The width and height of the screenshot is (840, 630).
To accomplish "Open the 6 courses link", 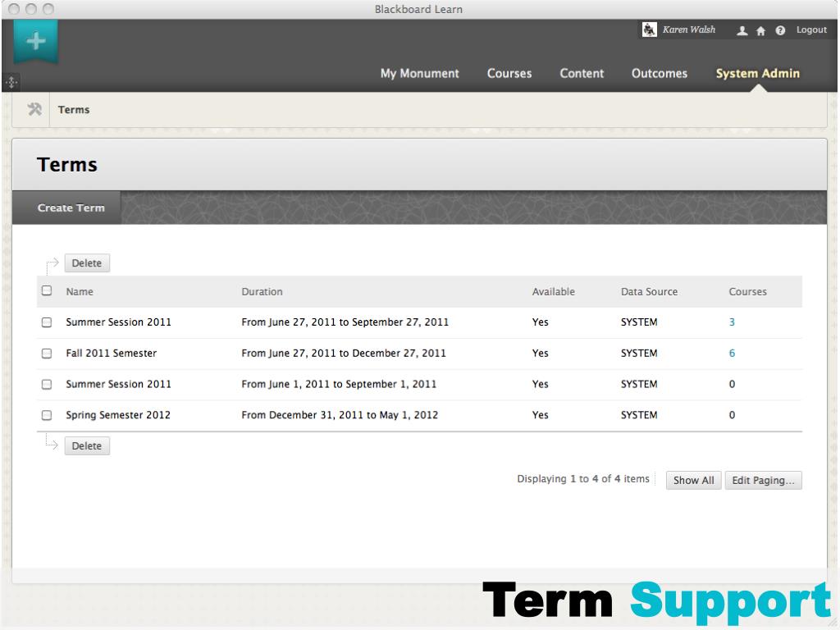I will [732, 353].
